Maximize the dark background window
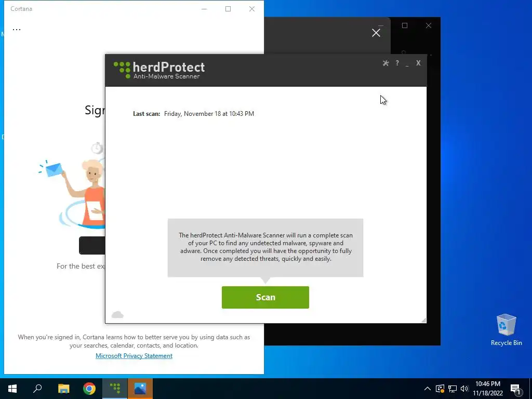 (x=404, y=25)
